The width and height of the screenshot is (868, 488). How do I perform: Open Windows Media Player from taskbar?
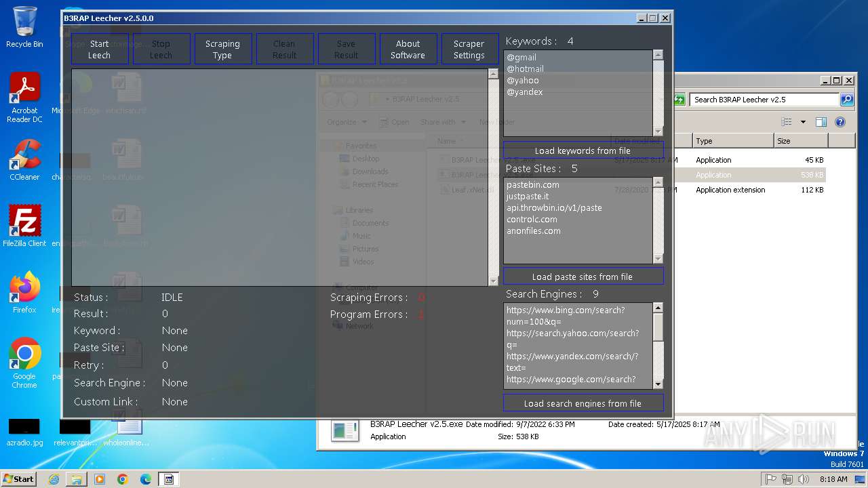pyautogui.click(x=100, y=479)
